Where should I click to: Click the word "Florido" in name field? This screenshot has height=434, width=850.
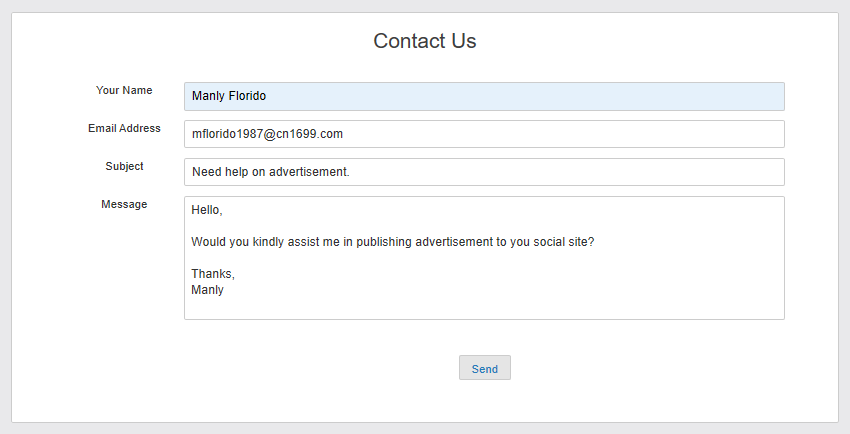point(246,96)
